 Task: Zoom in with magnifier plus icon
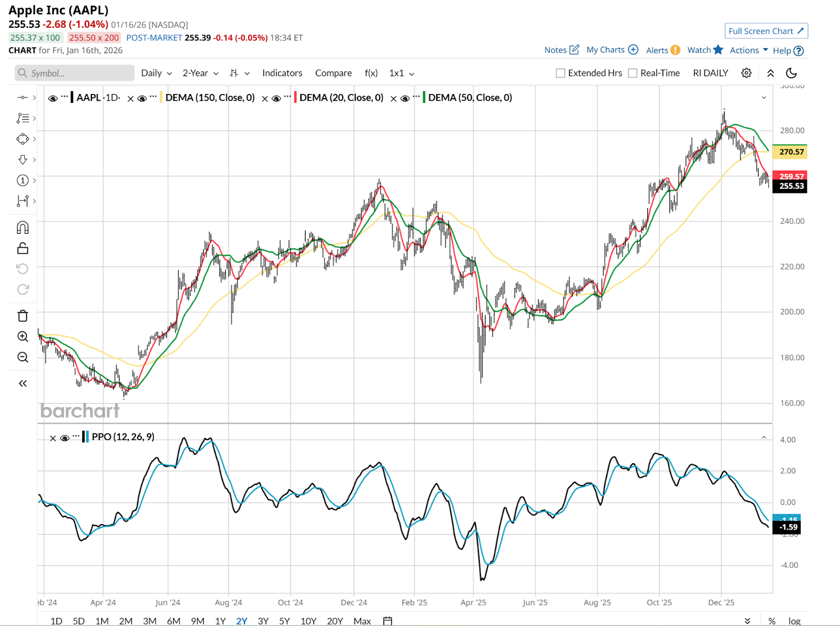click(23, 337)
